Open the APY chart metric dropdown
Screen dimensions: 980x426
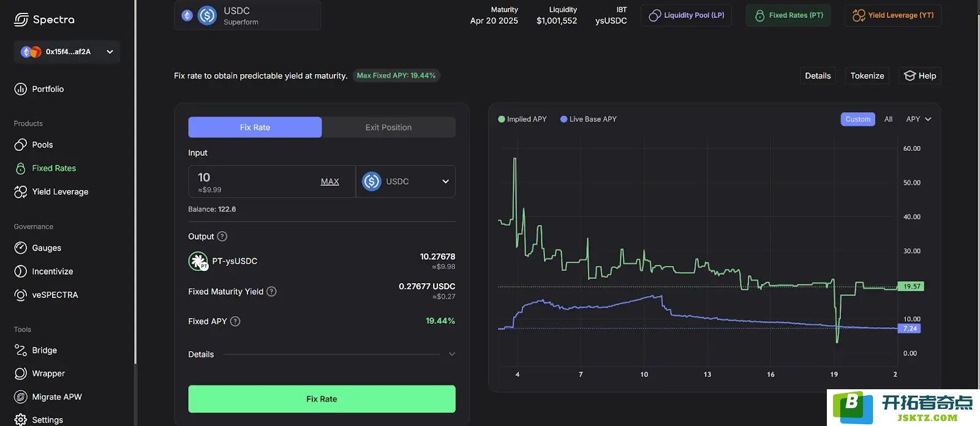coord(919,119)
